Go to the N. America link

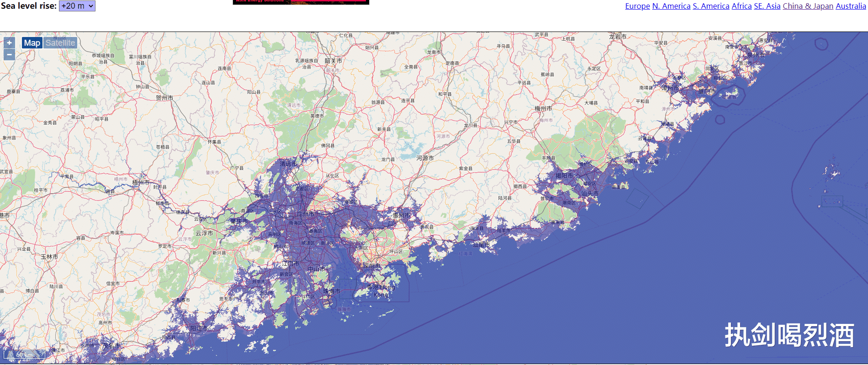coord(671,6)
